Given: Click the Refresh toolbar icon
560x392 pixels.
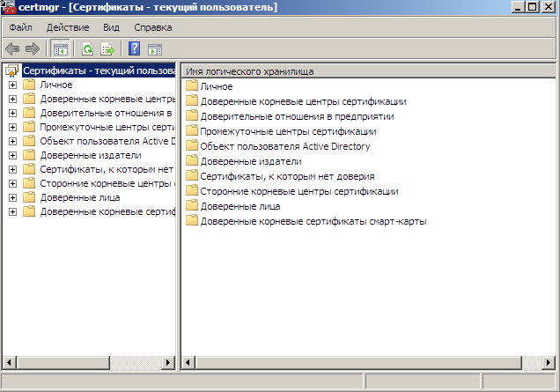Looking at the screenshot, I should coord(88,49).
